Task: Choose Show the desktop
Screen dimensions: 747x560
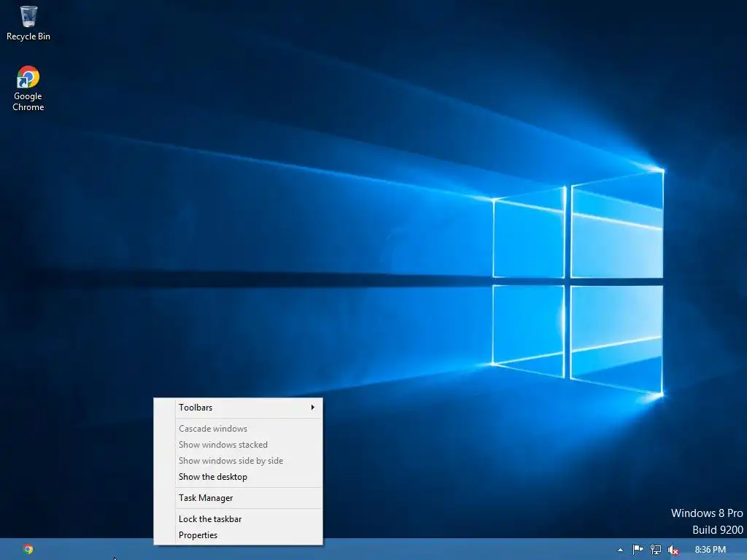Action: click(239, 477)
